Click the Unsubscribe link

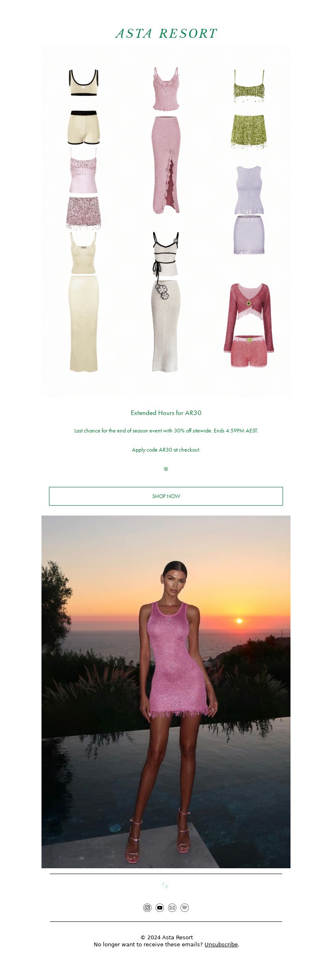(x=221, y=944)
